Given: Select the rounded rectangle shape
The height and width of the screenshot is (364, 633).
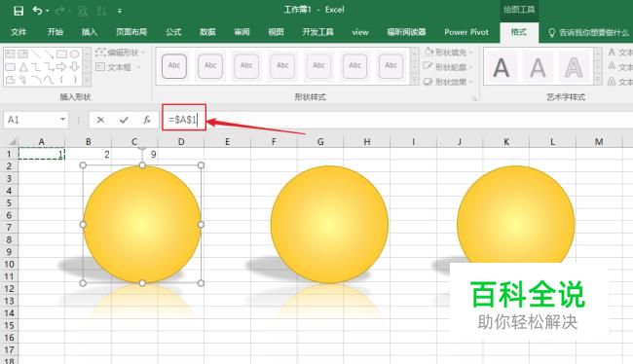Looking at the screenshot, I should 10,66.
